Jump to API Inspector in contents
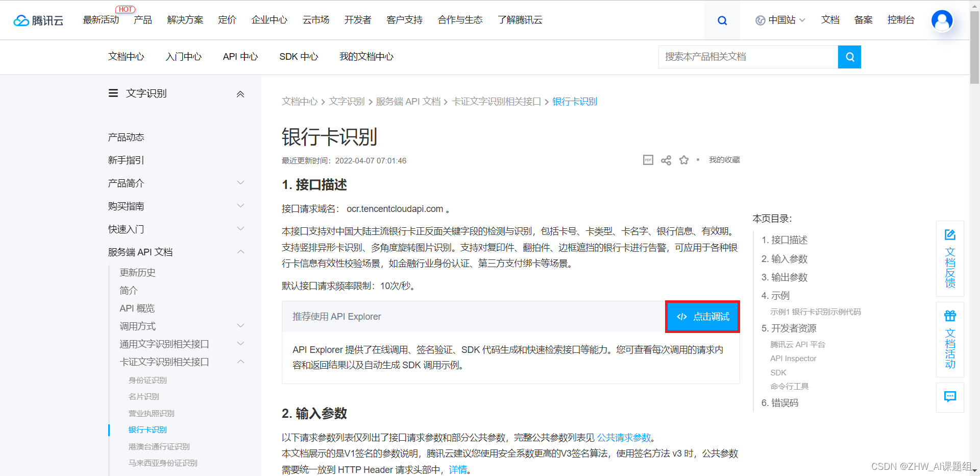The width and height of the screenshot is (980, 476). click(x=793, y=359)
